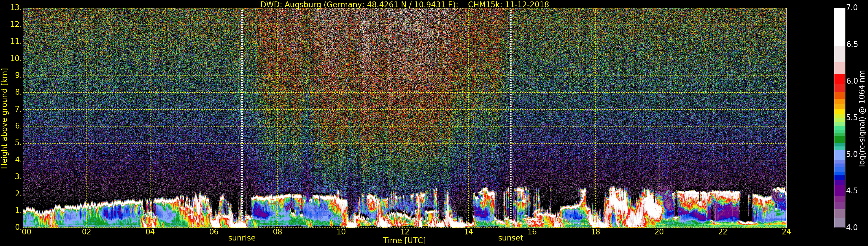The image size is (868, 246).
Task: Click the '06' time tick label
Action: 214,232
